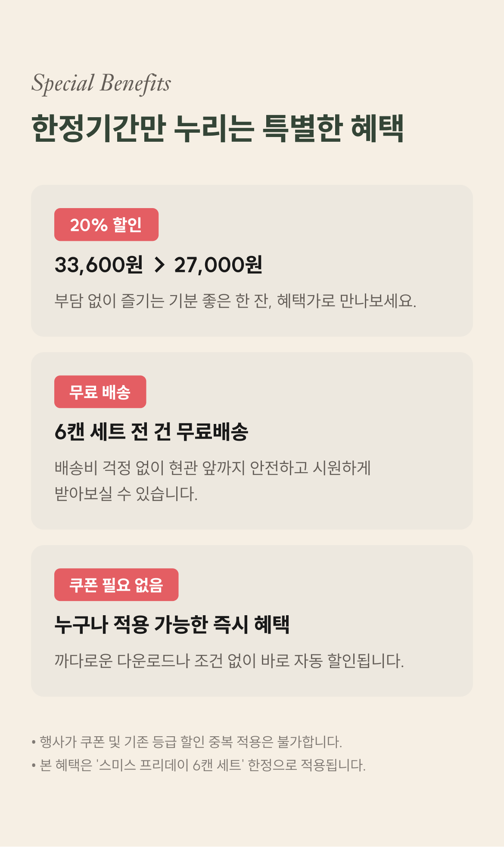Screen dimensions: 504x847
Task: Click the 부담 없이 즐기는 description text
Action: (235, 301)
